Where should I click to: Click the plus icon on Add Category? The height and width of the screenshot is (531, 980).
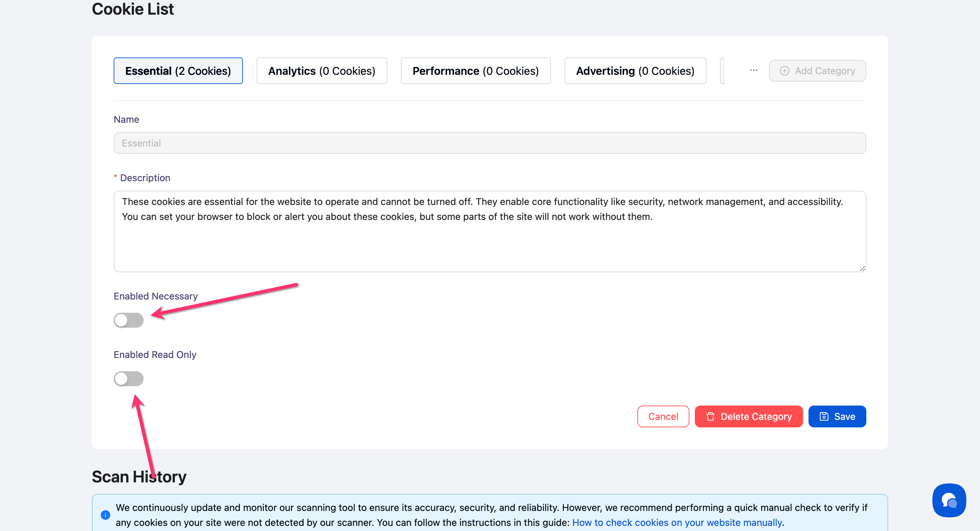(784, 71)
